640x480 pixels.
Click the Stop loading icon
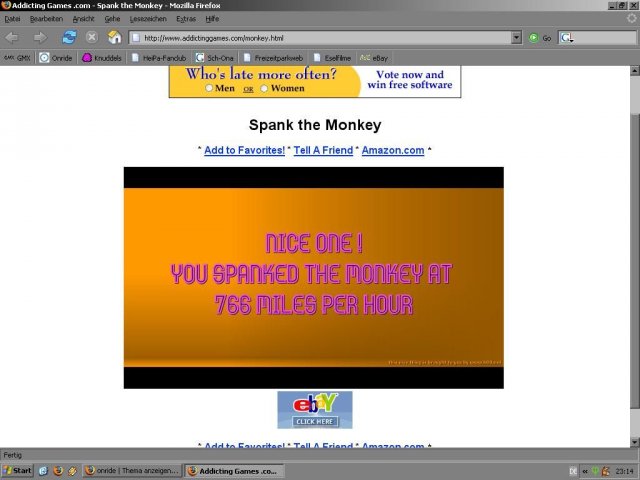click(92, 37)
